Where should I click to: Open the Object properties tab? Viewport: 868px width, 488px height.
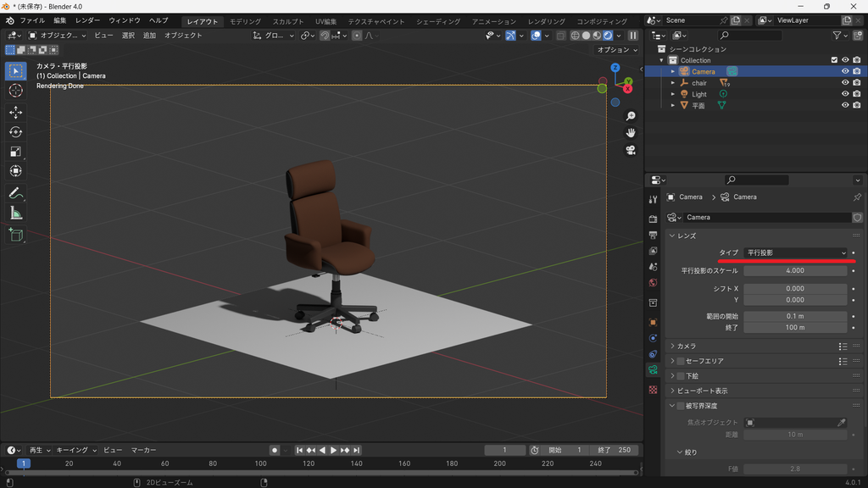(654, 322)
